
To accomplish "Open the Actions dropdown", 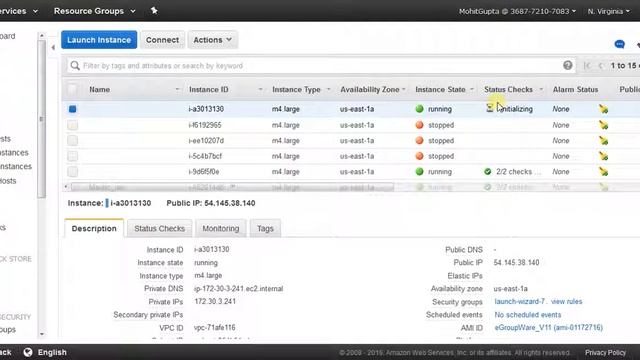I will click(x=213, y=40).
